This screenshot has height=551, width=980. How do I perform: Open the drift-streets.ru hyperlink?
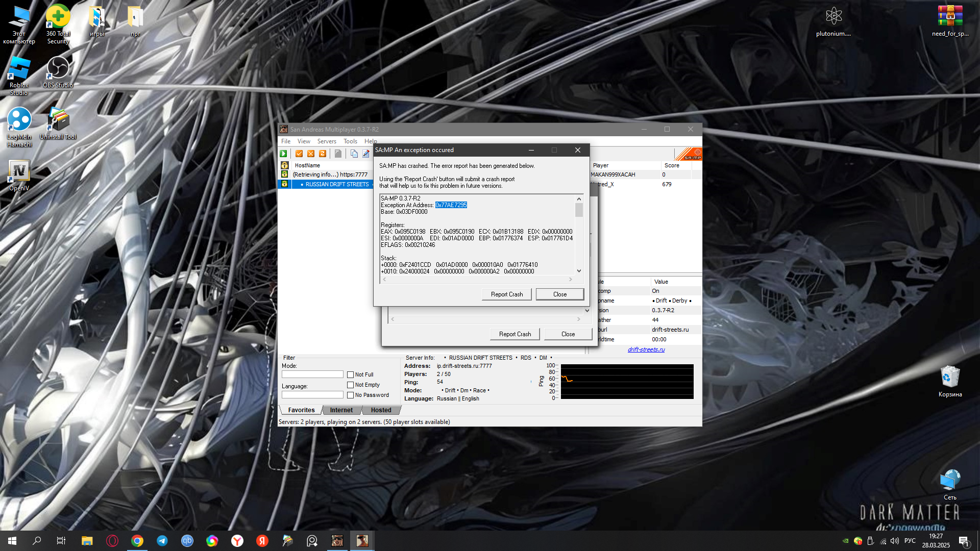[646, 349]
